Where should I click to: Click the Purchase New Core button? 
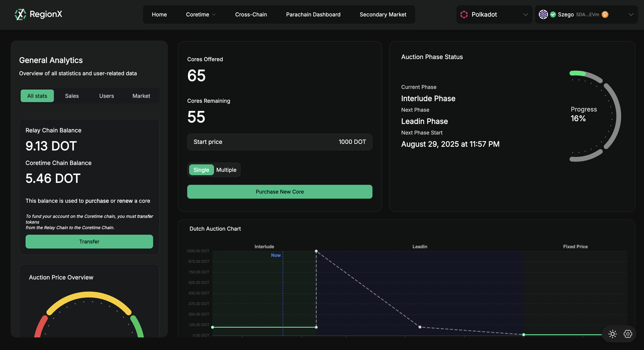[279, 192]
